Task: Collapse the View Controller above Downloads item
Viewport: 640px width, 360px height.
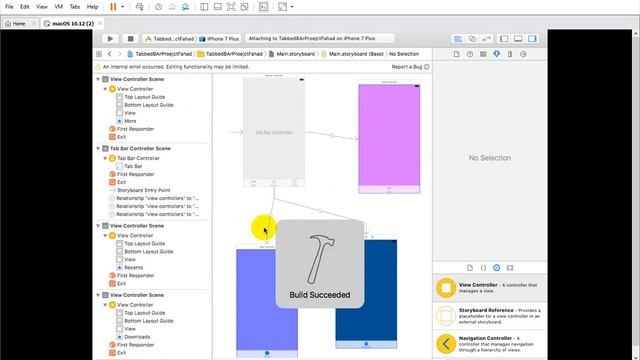Action: point(105,305)
